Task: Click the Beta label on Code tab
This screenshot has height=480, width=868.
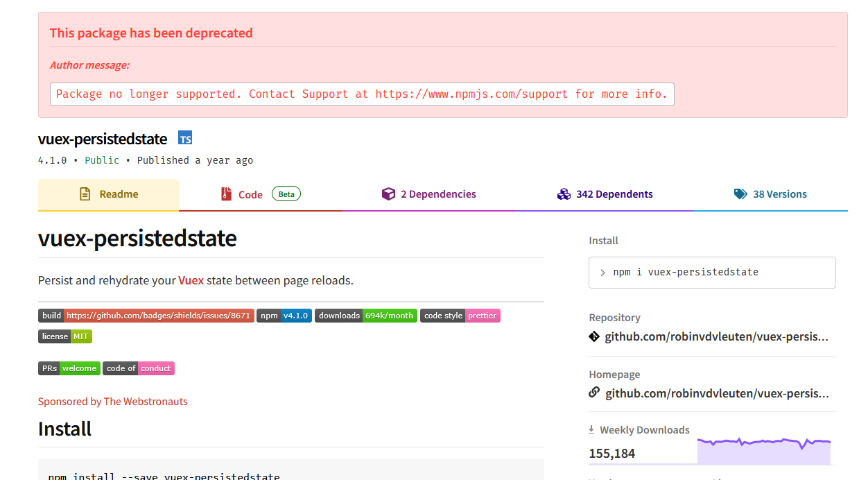Action: pos(286,194)
